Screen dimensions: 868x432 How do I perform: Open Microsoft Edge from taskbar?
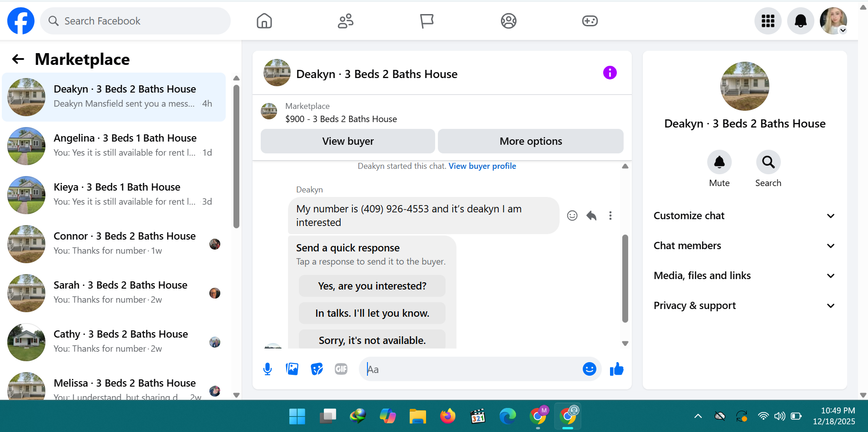coord(508,416)
